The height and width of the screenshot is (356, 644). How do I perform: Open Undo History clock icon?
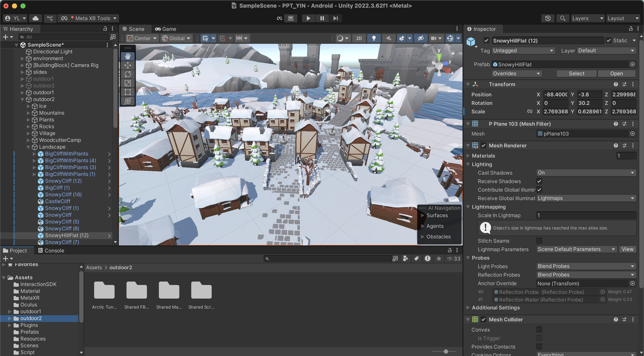click(548, 18)
